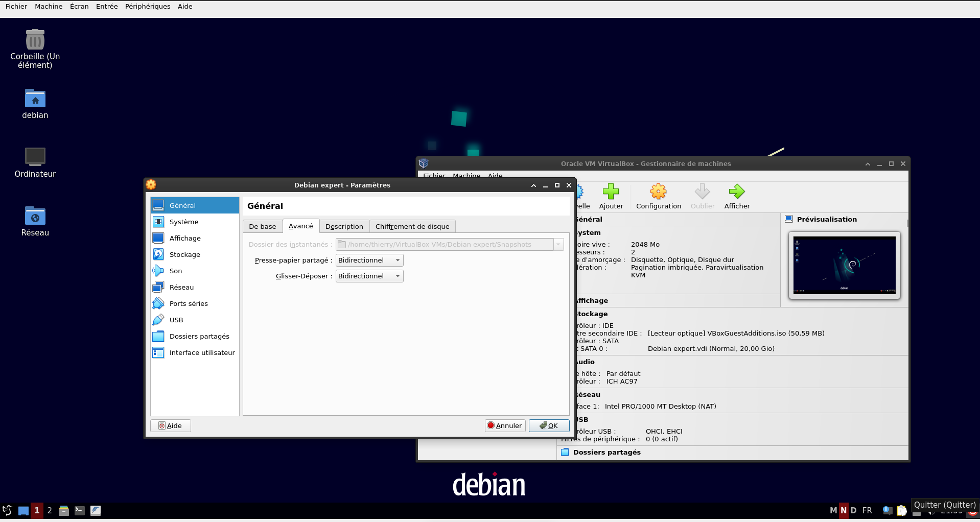Open the USB settings category

pyautogui.click(x=195, y=320)
